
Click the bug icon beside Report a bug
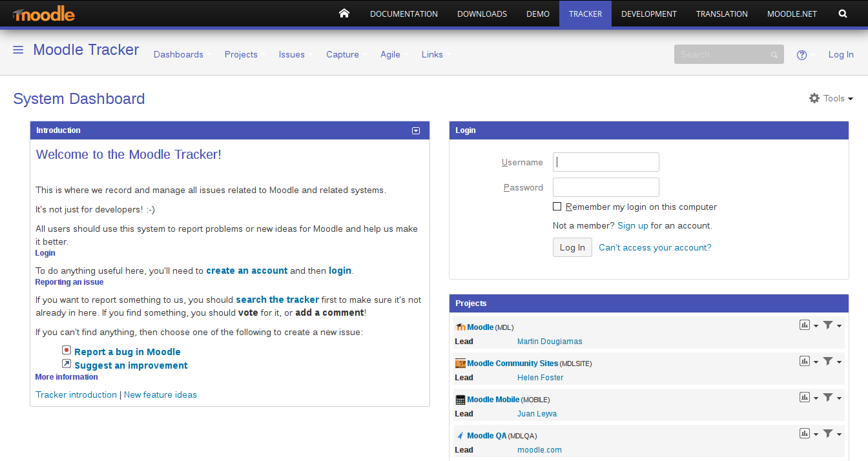point(67,350)
